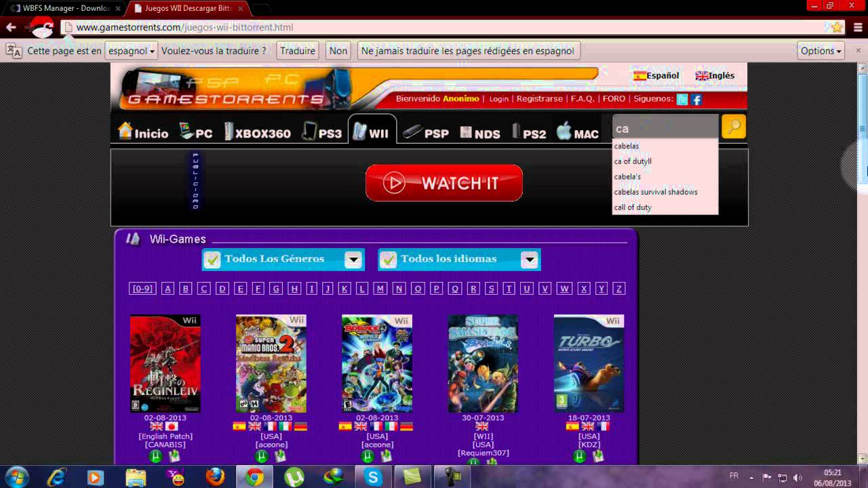
Task: Click the Facebook icon next to Siguenos
Action: [696, 99]
